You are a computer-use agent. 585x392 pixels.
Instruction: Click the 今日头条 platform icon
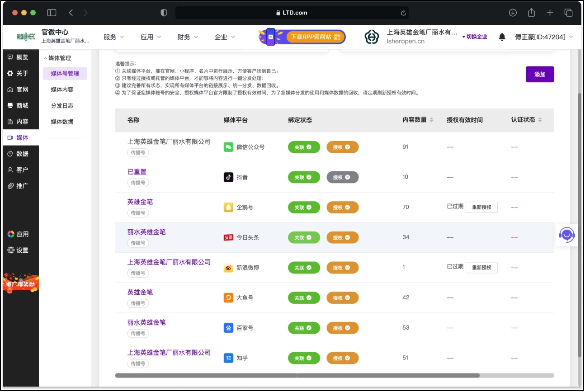point(228,237)
